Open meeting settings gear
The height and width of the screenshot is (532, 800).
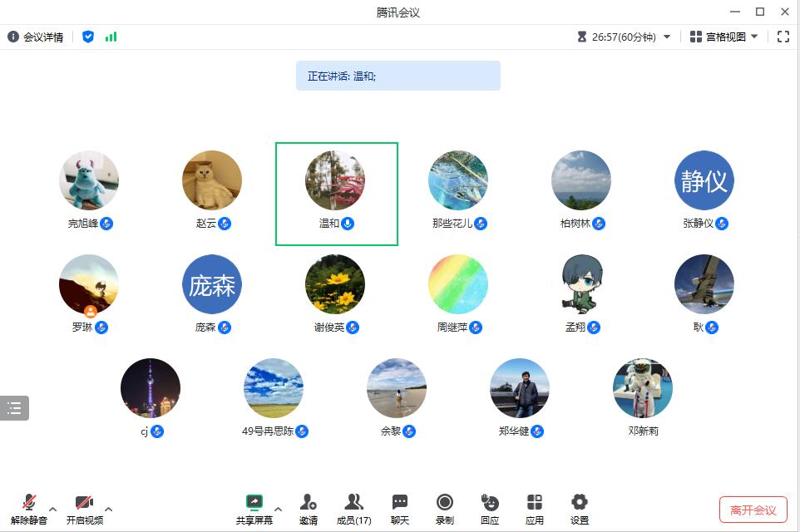pos(580,503)
